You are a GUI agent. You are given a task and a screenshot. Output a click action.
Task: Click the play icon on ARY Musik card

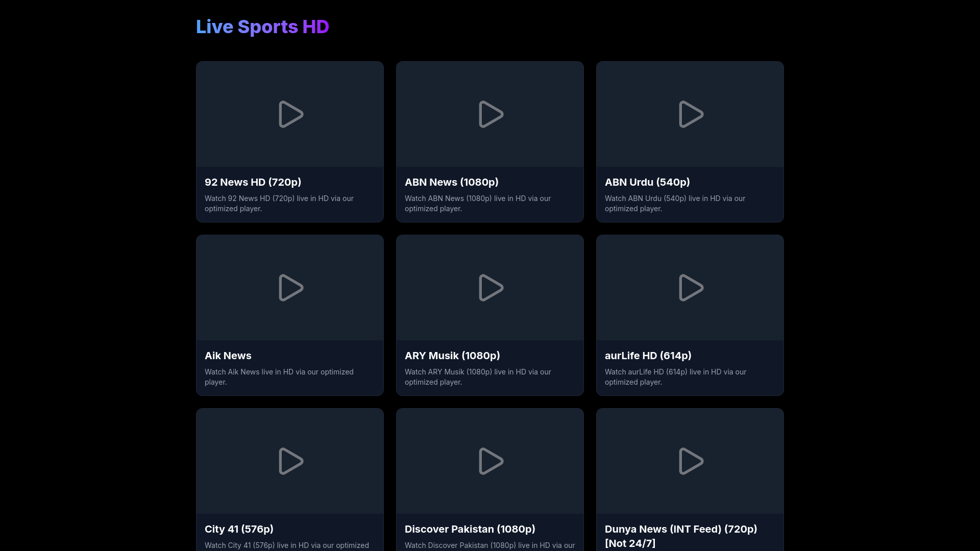(x=491, y=288)
